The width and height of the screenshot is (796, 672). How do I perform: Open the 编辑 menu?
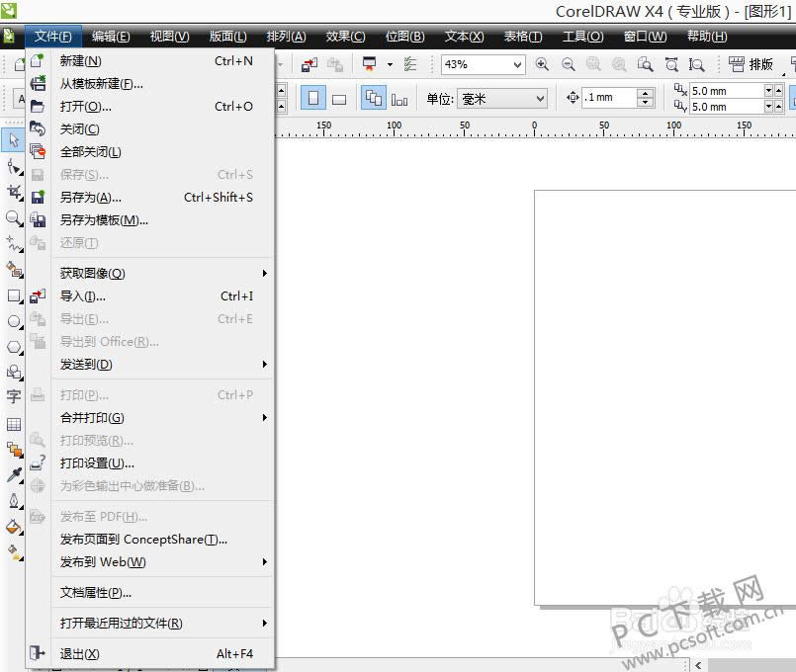[110, 37]
